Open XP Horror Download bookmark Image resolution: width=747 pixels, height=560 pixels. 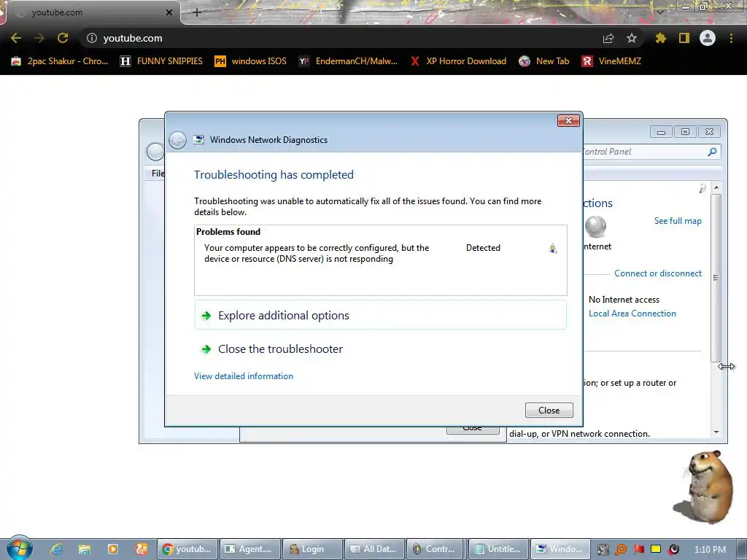click(458, 61)
